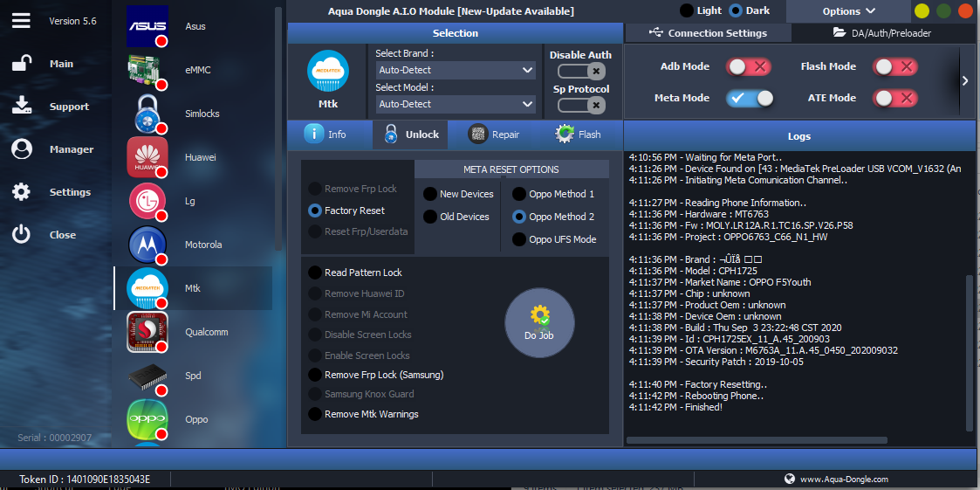Select the Spd chip icon
Screen dimensions: 980x490
(x=147, y=376)
